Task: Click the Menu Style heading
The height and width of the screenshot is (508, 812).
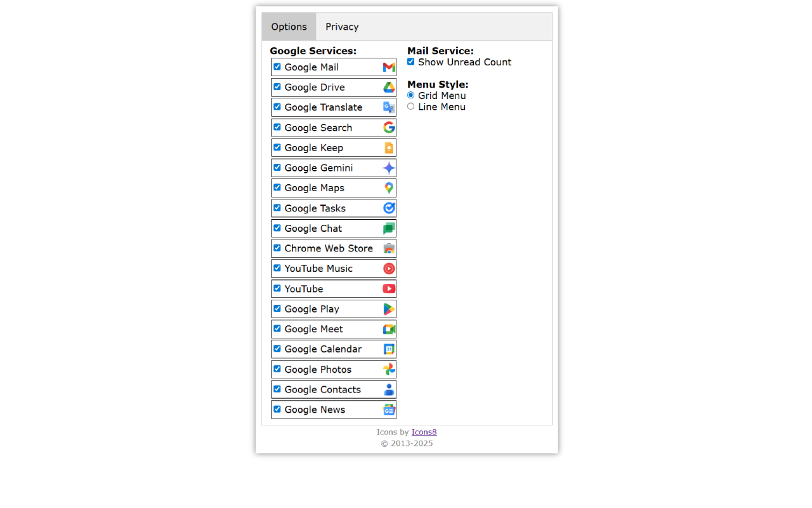Action: [438, 84]
